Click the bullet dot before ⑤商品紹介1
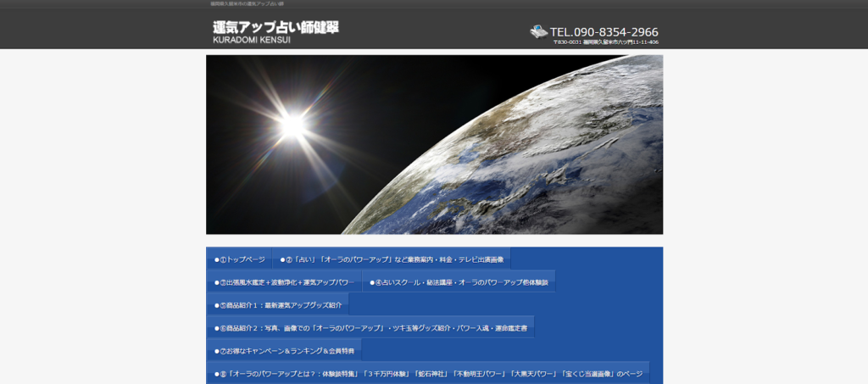Screen dimensions: 868x384 216,305
